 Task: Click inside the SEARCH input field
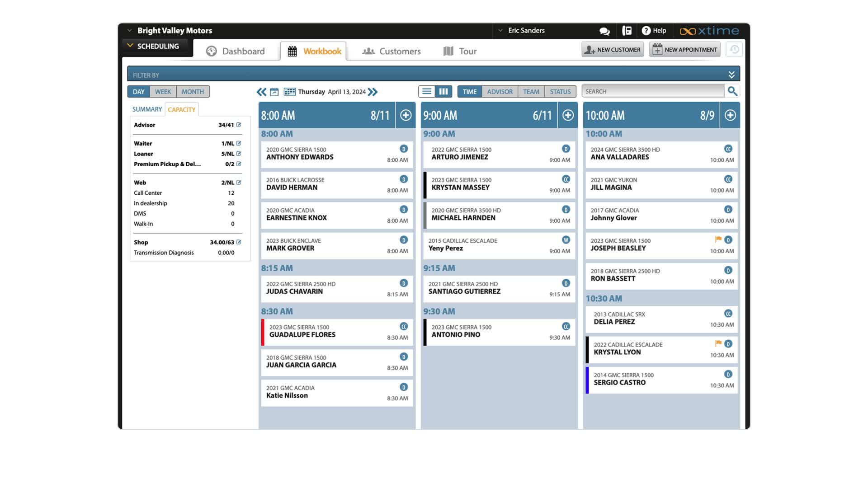(651, 91)
